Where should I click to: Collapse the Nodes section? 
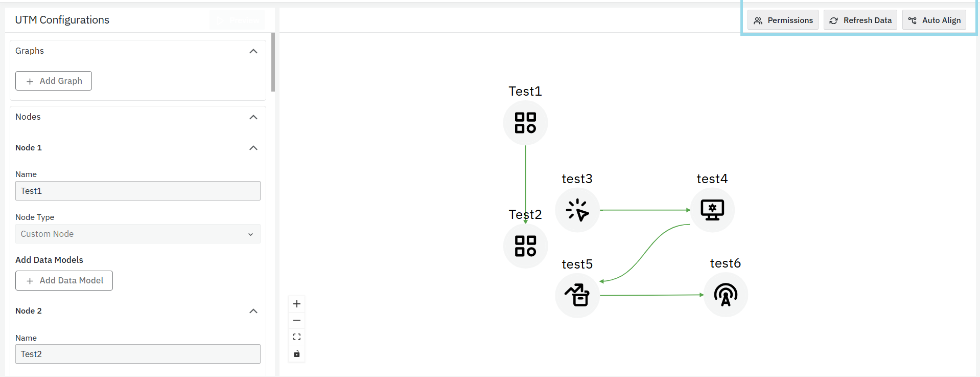tap(253, 117)
